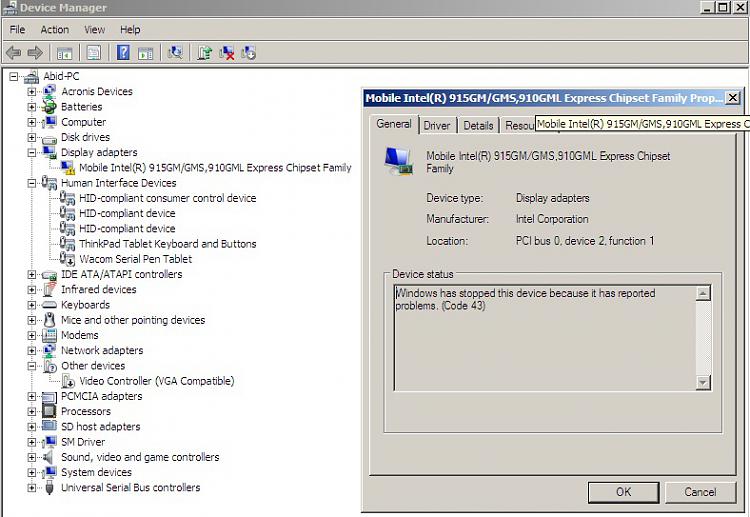Expand the Computer category node
750x517 pixels.
click(x=31, y=122)
